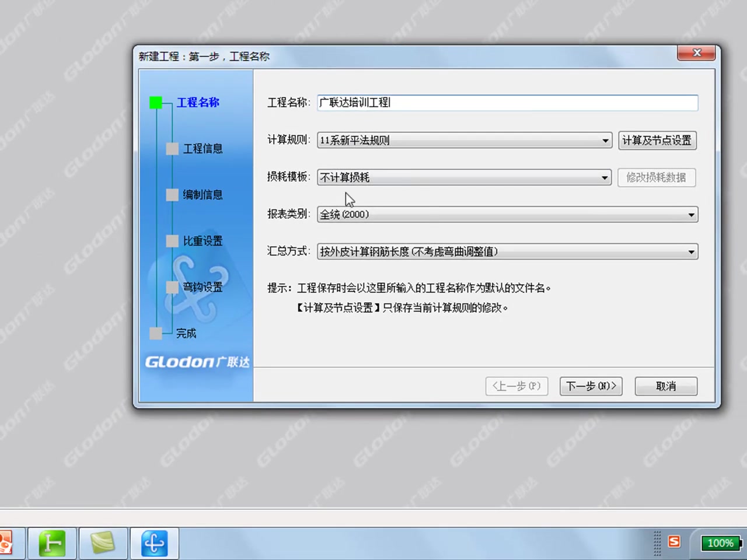Select the green square marker beside 工程名称
747x560 pixels.
click(155, 102)
